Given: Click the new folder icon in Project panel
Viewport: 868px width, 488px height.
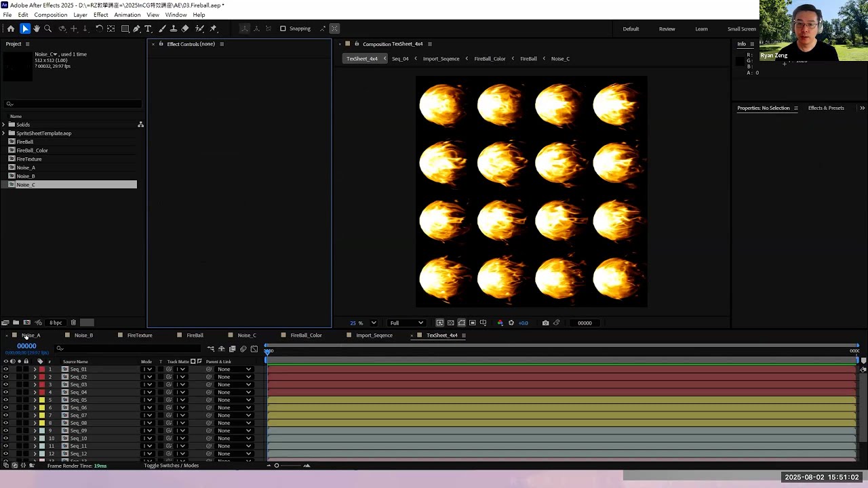Looking at the screenshot, I should click(x=16, y=323).
